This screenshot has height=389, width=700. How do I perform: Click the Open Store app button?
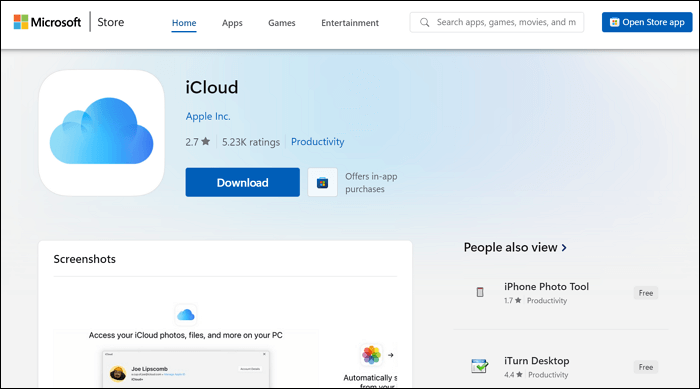coord(647,22)
